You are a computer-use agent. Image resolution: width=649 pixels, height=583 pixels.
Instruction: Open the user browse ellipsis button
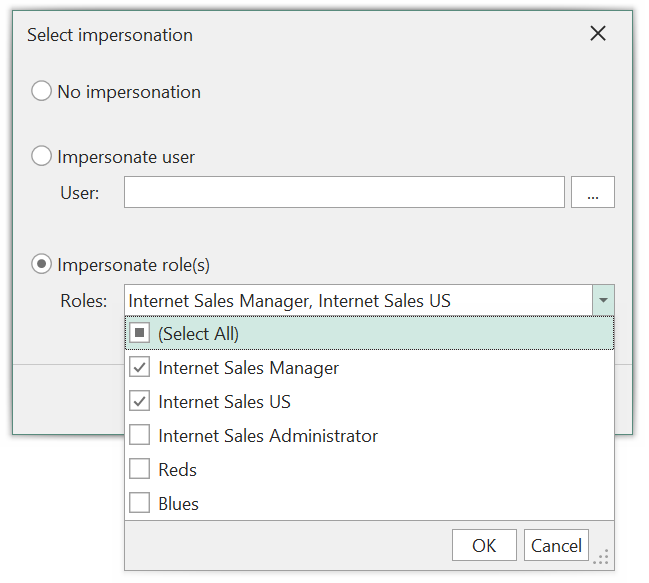coord(593,192)
